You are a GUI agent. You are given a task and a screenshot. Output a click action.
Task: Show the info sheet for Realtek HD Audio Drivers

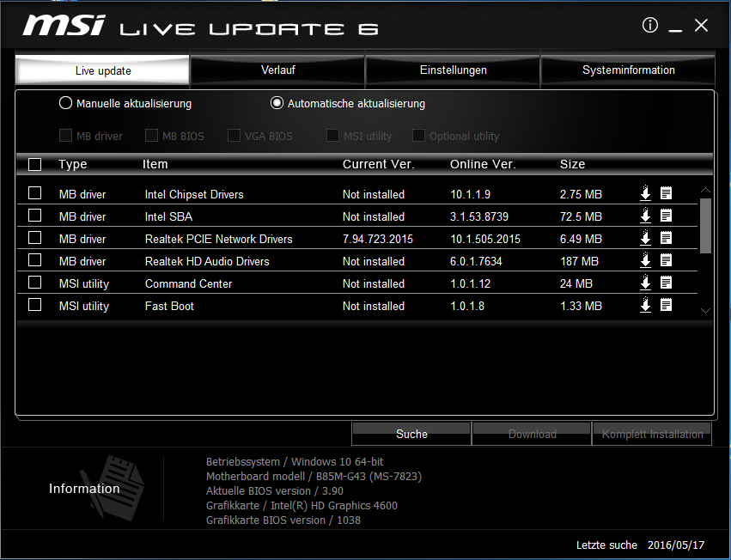(x=667, y=260)
